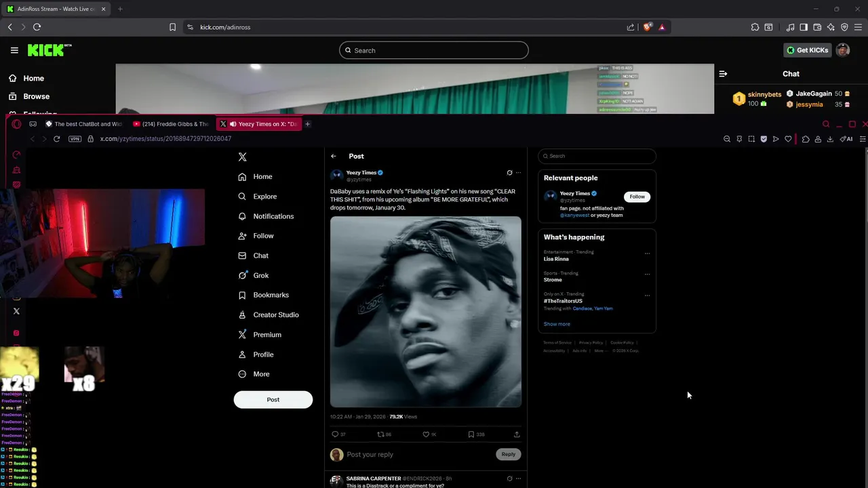Viewport: 868px width, 488px height.
Task: Open Opera snapshot capture icon
Action: [x=751, y=139]
